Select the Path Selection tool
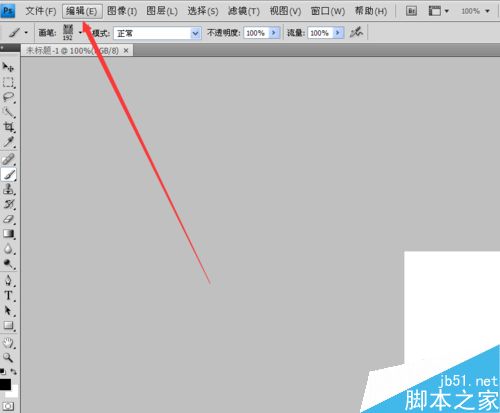 click(x=8, y=310)
